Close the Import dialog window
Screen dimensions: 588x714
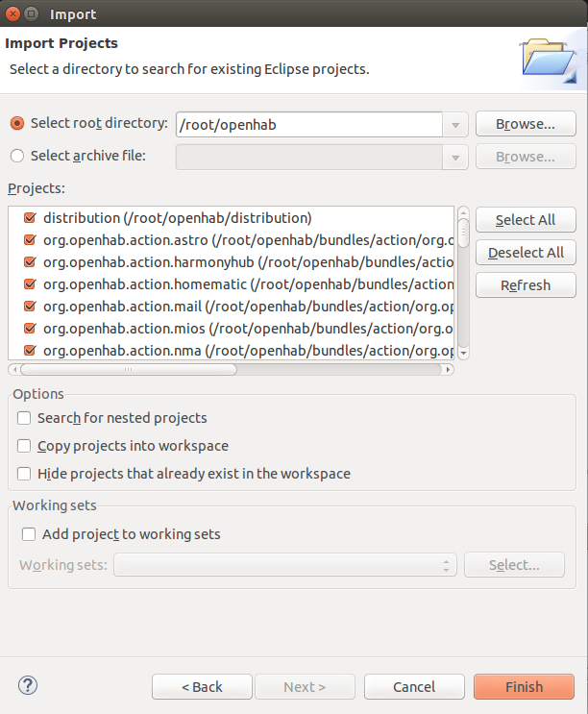[13, 14]
